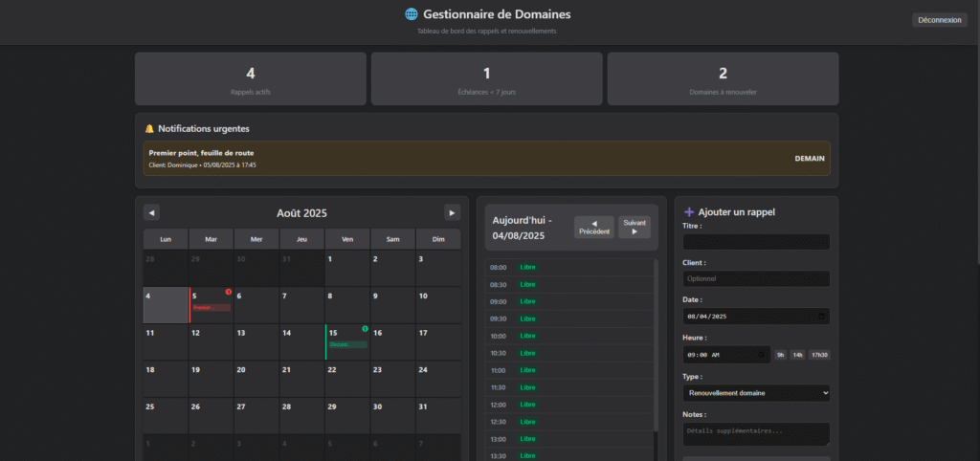The image size is (980, 461).
Task: Click the bell icon in Notifications urgentes
Action: tap(149, 129)
